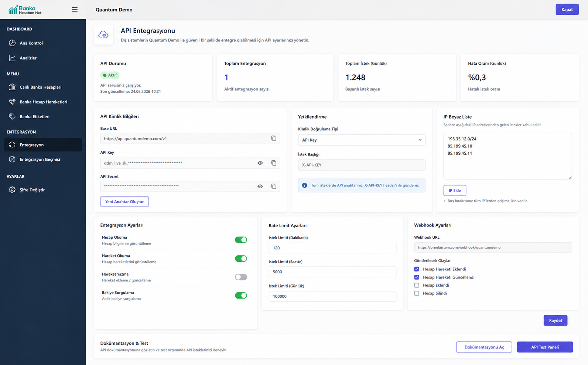This screenshot has height=365, width=588.
Task: Copy the API Key value
Action: (x=274, y=163)
